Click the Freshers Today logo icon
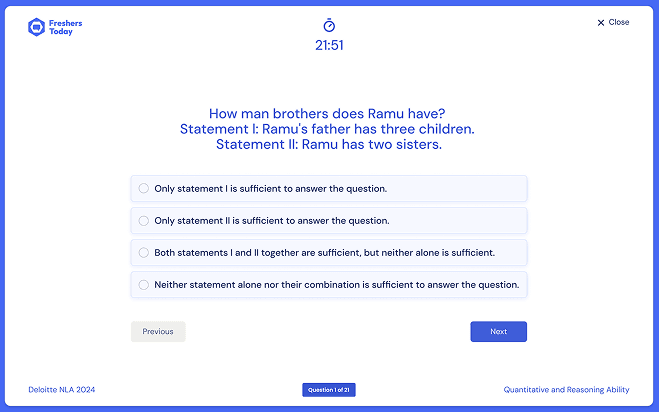Screen dimensions: 659x412 click(x=36, y=27)
